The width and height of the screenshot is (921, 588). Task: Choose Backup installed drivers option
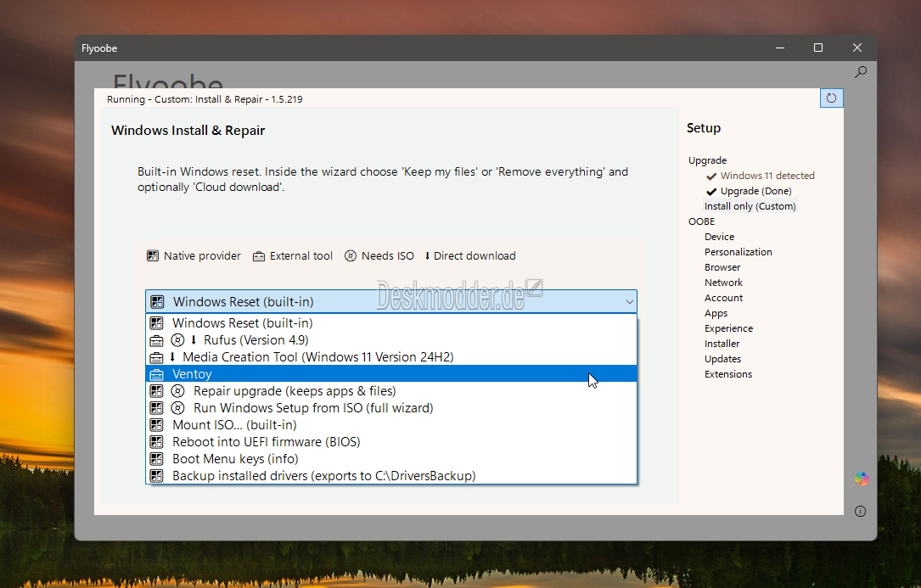tap(391, 476)
